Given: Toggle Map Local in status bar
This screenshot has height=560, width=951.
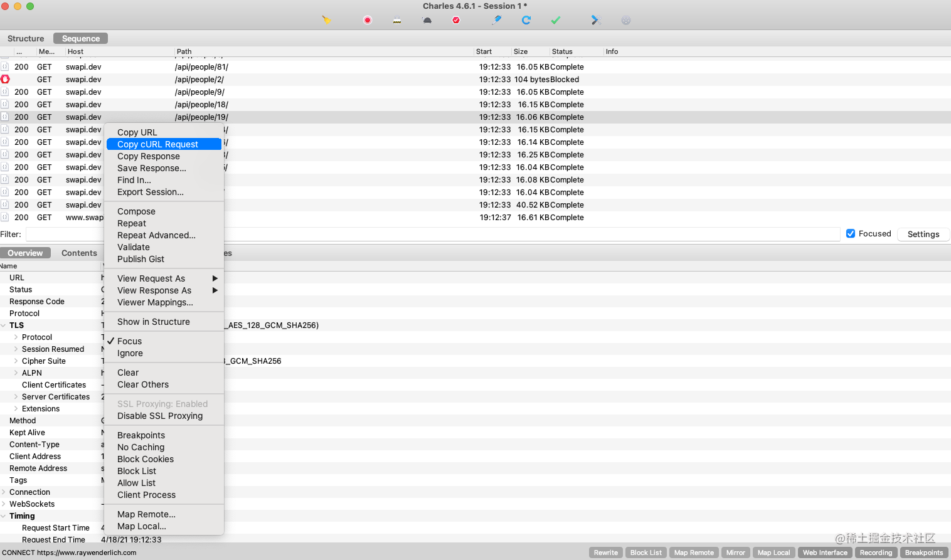Looking at the screenshot, I should pyautogui.click(x=774, y=552).
